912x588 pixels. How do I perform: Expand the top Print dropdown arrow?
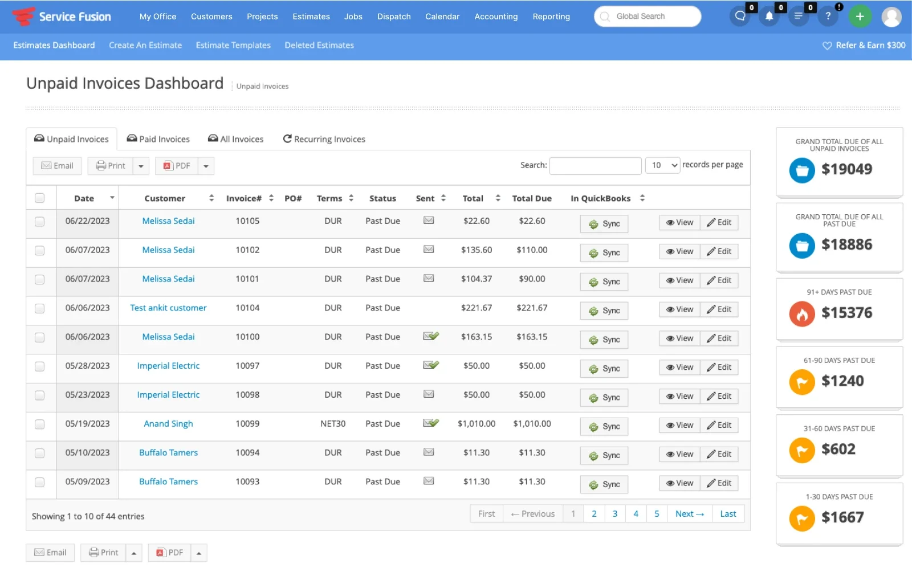141,166
